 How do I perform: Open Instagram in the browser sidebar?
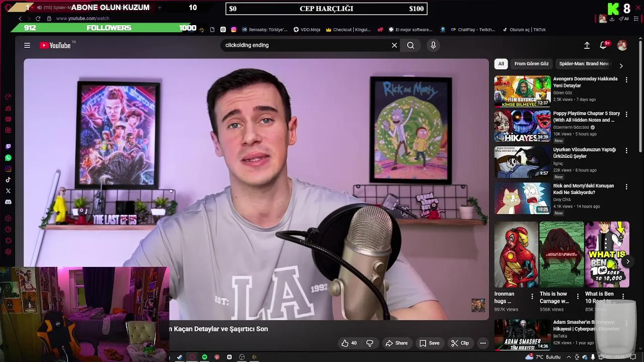click(x=8, y=169)
